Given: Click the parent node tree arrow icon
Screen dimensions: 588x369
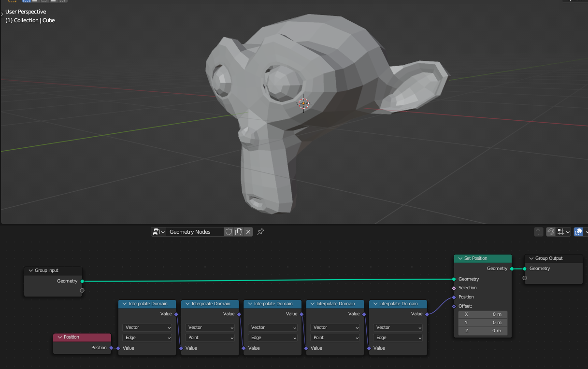Looking at the screenshot, I should click(539, 232).
